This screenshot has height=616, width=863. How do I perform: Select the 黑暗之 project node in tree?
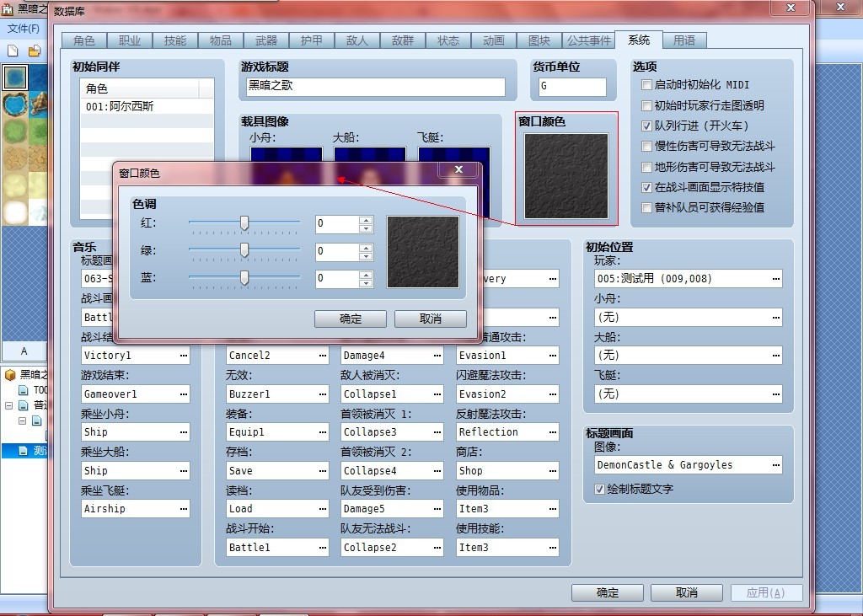34,375
